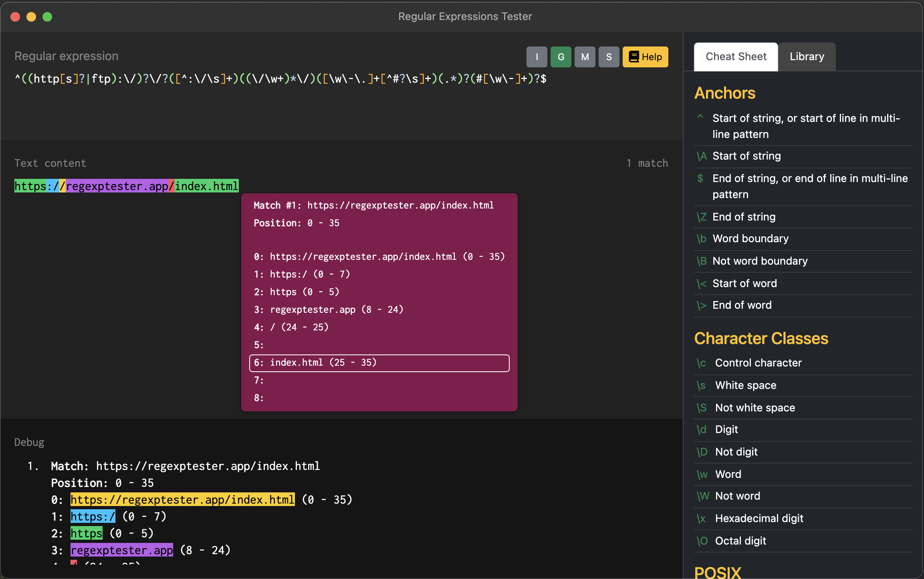Click the yellow full-match debug highlight

[x=182, y=500]
